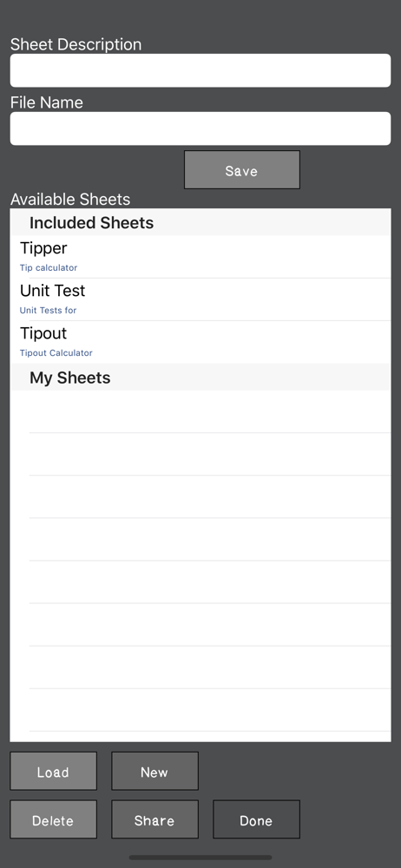This screenshot has height=868, width=401.
Task: Click the Tip calculator subtitle text
Action: pos(49,268)
